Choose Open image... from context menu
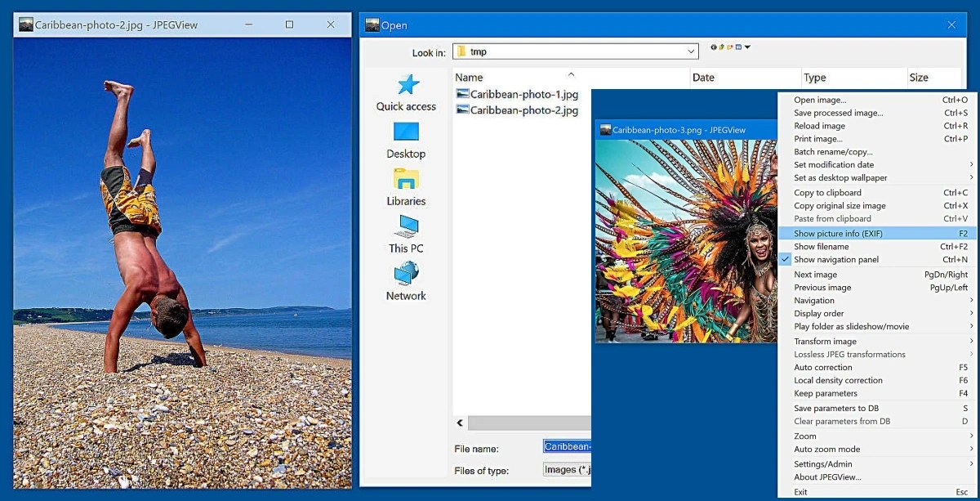980x501 pixels. 820,101
